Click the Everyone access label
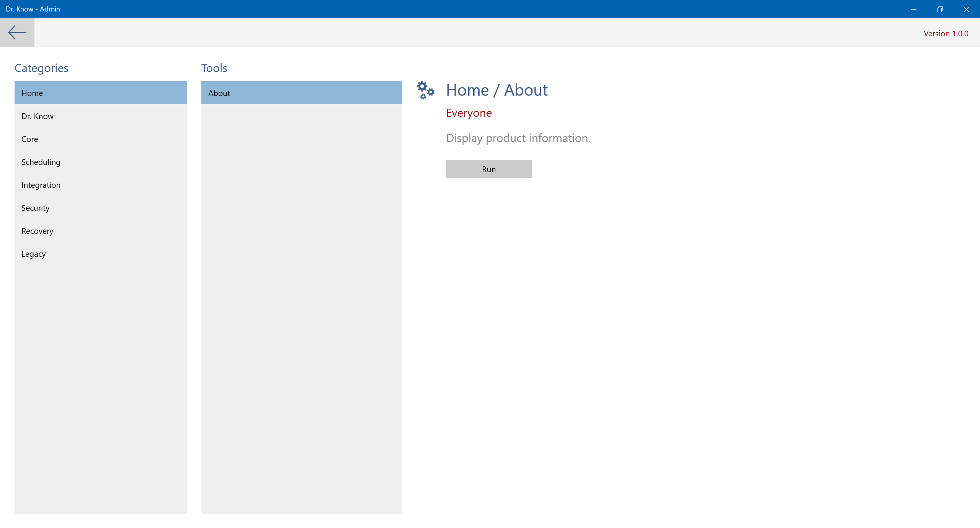The width and height of the screenshot is (980, 528). 469,113
